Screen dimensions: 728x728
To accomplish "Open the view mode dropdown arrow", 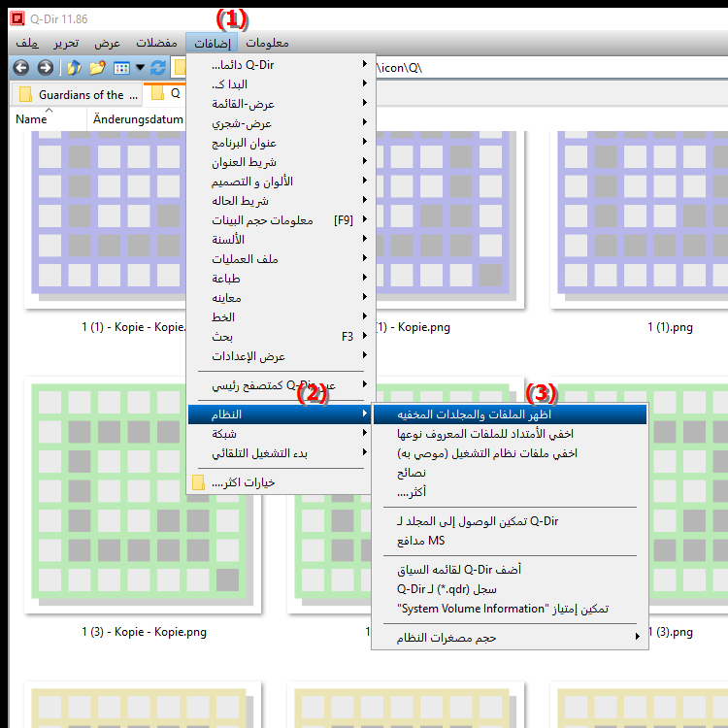I will 140,68.
